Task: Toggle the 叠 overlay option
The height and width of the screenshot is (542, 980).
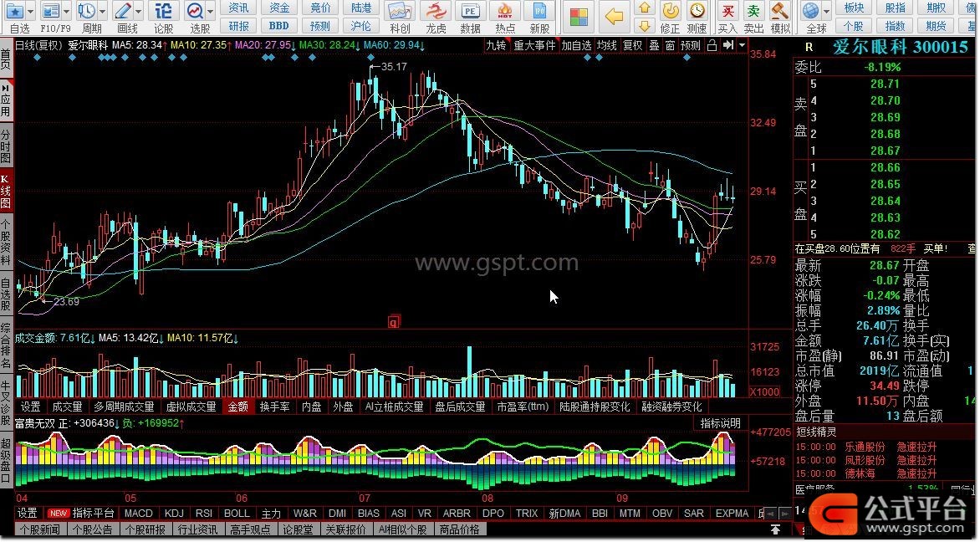Action: [x=655, y=46]
